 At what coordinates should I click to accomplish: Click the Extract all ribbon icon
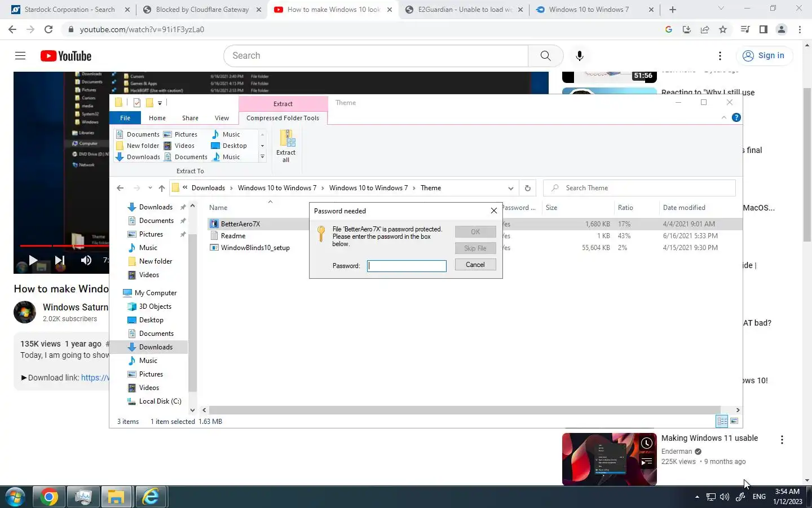click(286, 146)
